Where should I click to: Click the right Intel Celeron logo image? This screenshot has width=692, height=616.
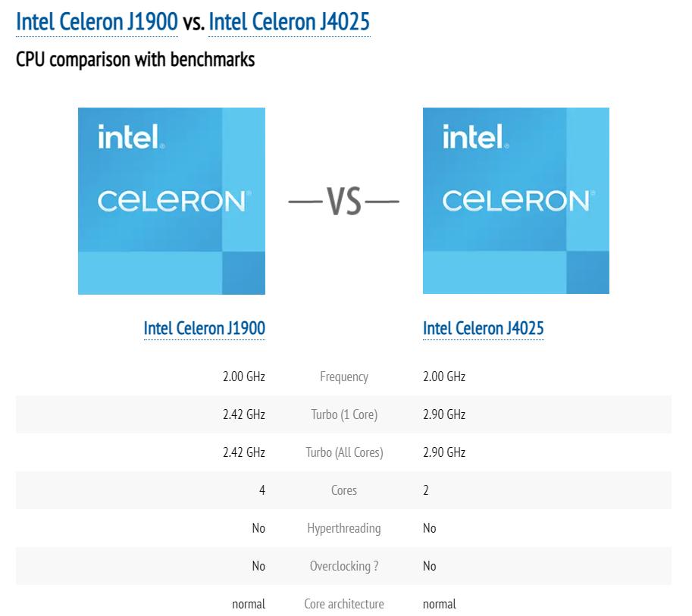click(515, 201)
